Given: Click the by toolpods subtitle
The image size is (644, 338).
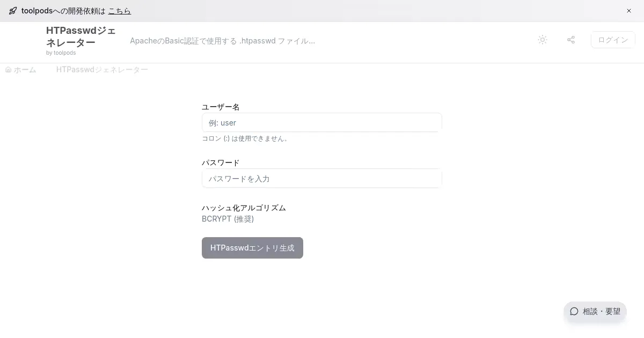Looking at the screenshot, I should tap(61, 53).
